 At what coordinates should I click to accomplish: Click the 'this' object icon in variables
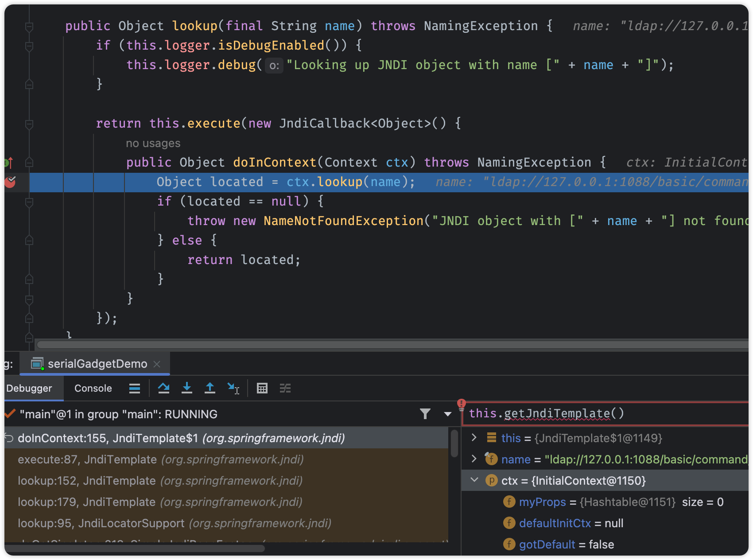(491, 438)
